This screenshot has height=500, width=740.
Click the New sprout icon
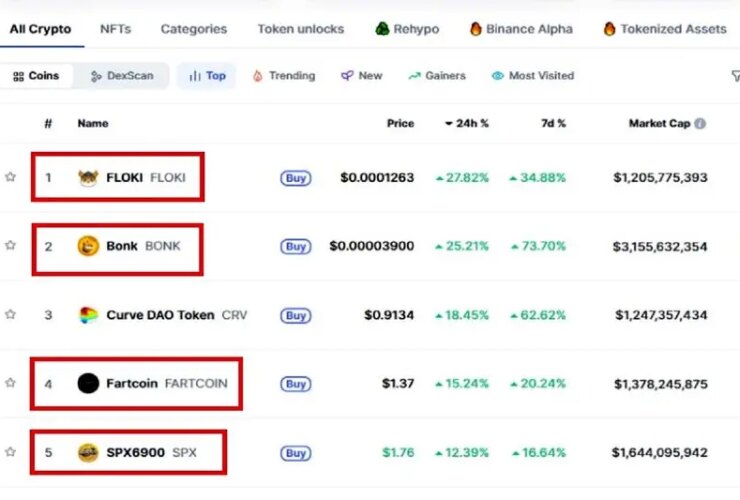coord(347,76)
